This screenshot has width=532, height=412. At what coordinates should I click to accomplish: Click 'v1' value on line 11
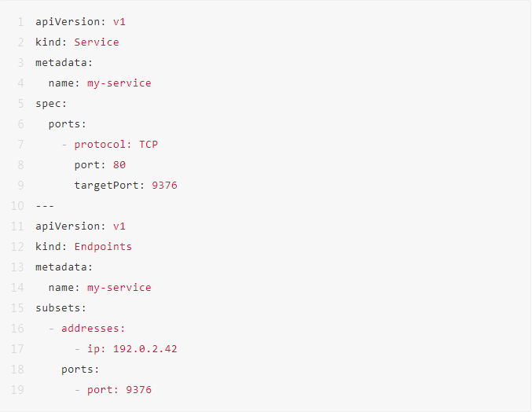(119, 226)
